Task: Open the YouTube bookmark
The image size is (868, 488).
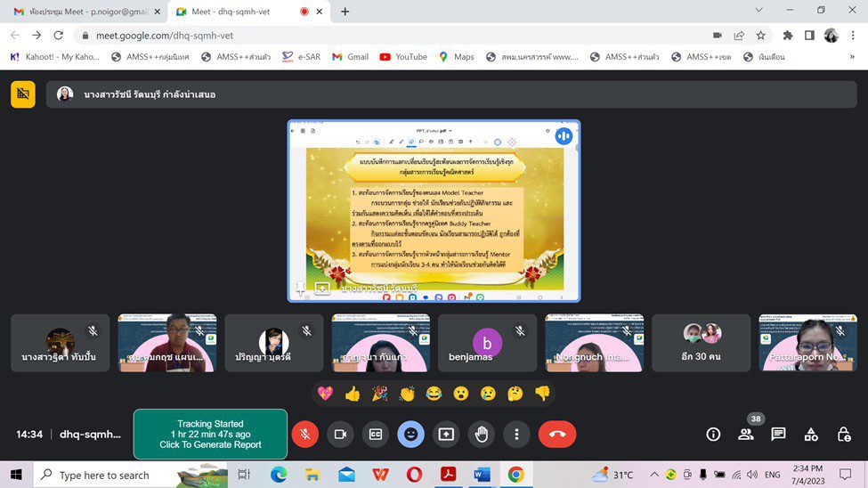Action: tap(403, 56)
